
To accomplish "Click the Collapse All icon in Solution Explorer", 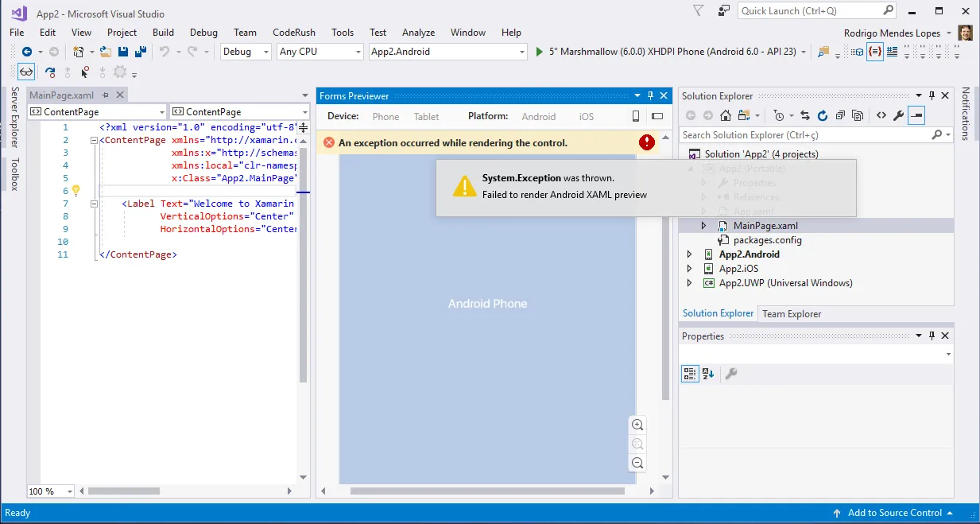I will click(x=840, y=115).
